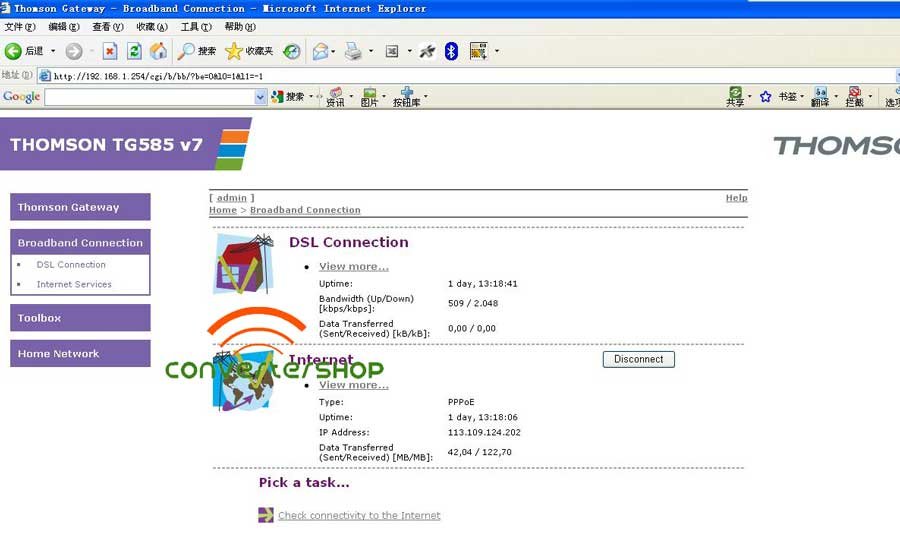Click the Print printer icon
The height and width of the screenshot is (539, 900).
tap(353, 51)
